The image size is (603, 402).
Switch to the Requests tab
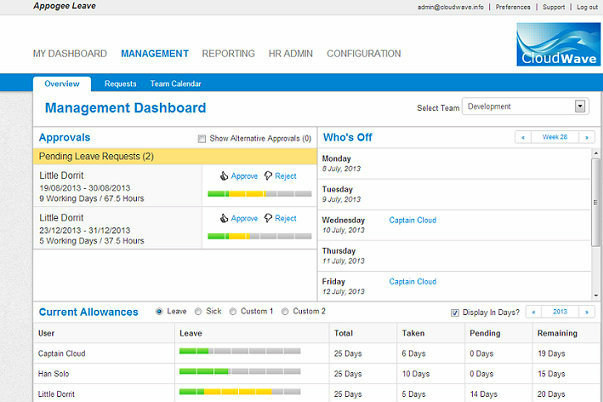[x=120, y=84]
